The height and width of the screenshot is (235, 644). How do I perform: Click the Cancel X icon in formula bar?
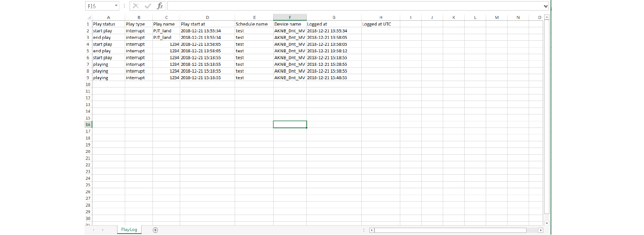tap(136, 6)
